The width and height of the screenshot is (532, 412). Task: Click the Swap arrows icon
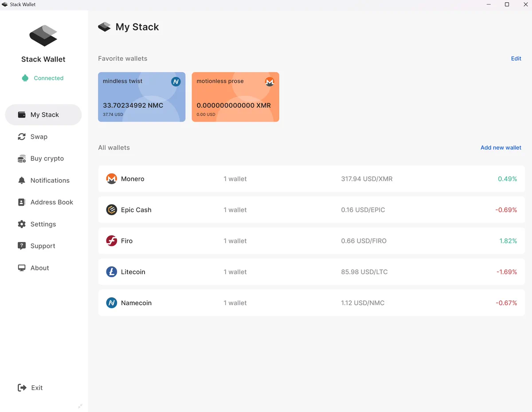21,137
